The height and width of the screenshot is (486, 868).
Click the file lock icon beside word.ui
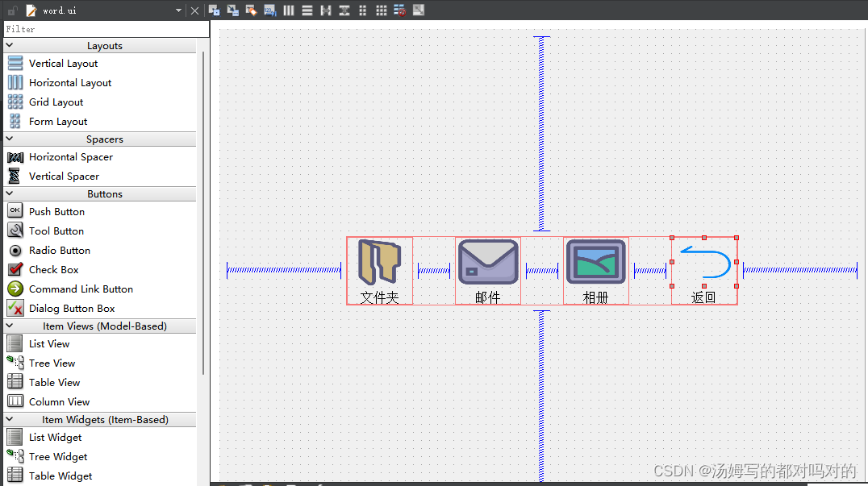click(x=12, y=10)
